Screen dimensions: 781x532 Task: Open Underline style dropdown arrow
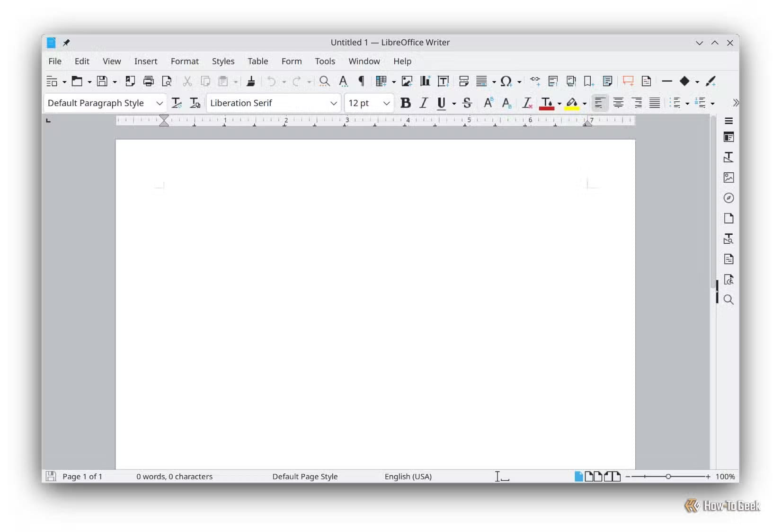(x=454, y=104)
